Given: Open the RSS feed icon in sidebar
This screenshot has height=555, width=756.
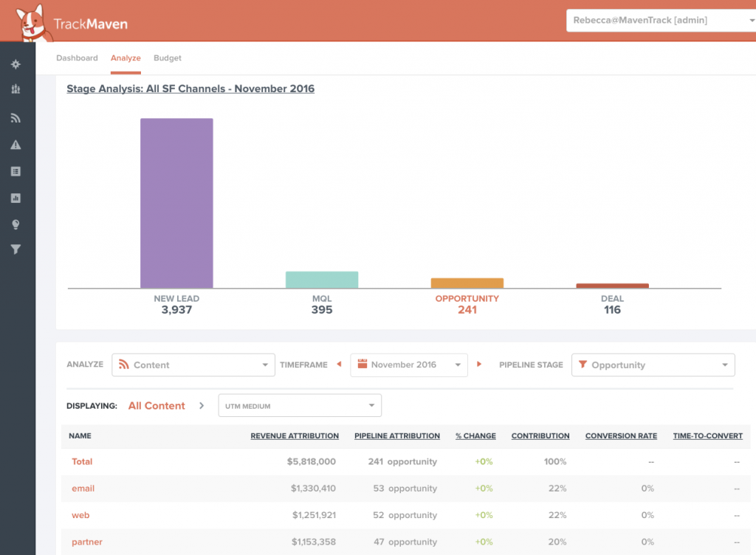Looking at the screenshot, I should click(x=16, y=118).
